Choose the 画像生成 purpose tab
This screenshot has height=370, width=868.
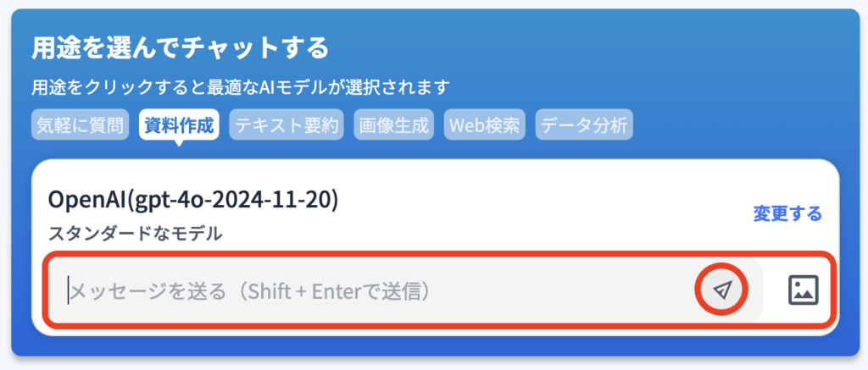tap(395, 126)
